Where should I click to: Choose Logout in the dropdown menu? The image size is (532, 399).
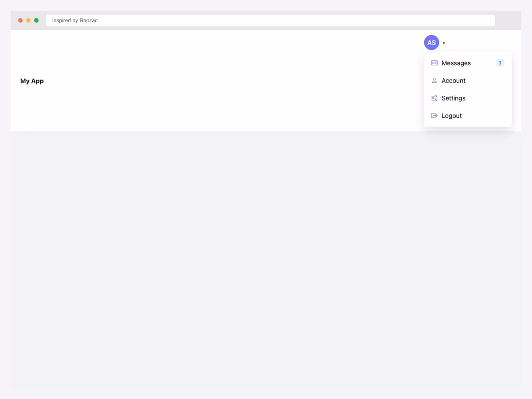click(468, 116)
